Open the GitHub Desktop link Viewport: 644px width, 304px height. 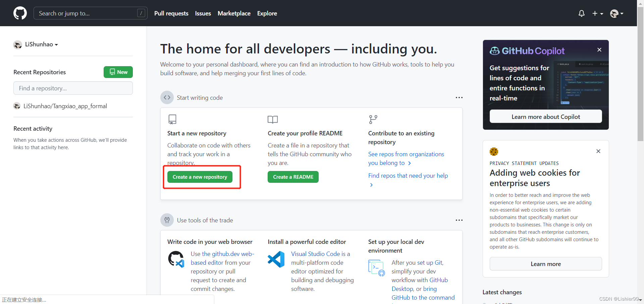click(420, 285)
